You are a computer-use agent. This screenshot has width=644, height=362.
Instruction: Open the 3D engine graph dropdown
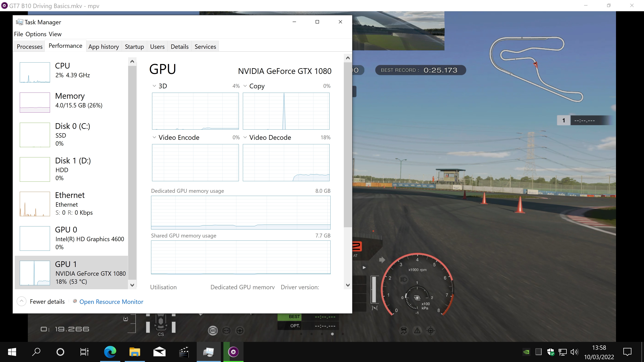[x=154, y=86]
